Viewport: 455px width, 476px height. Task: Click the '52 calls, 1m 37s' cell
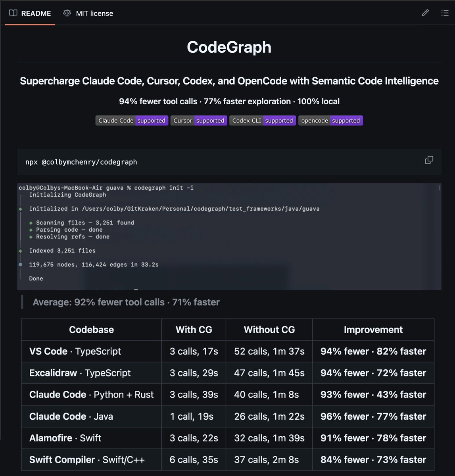[269, 351]
